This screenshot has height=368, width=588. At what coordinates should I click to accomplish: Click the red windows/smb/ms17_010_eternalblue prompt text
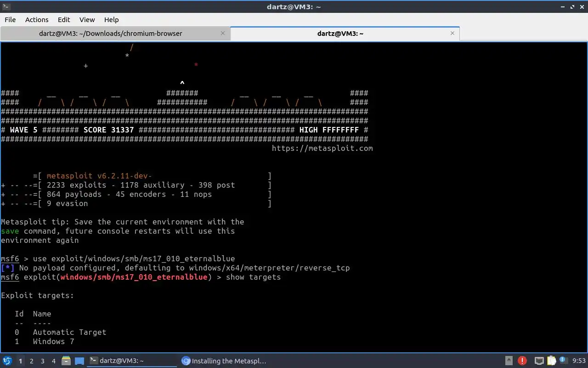[x=134, y=277]
